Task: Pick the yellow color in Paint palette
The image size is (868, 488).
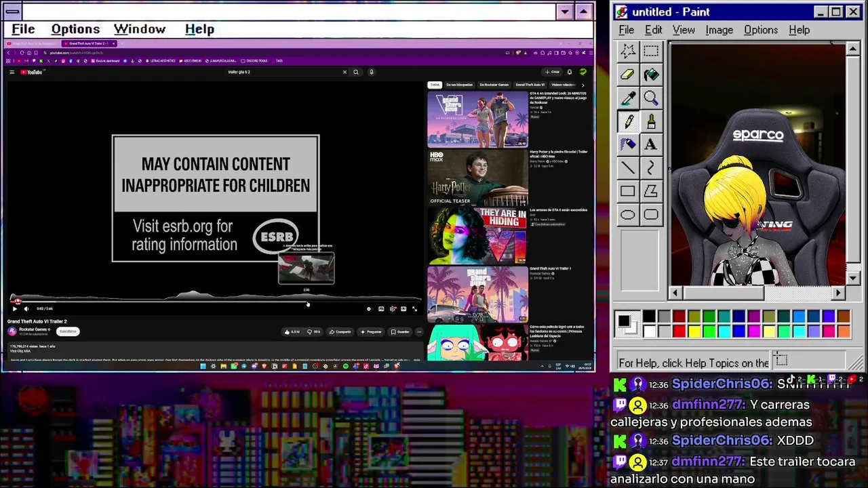Action: click(694, 331)
